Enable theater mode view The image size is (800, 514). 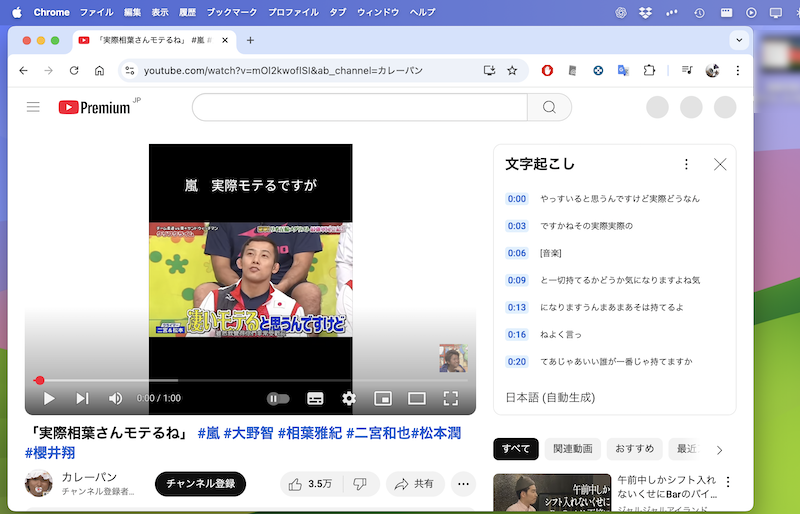click(417, 398)
